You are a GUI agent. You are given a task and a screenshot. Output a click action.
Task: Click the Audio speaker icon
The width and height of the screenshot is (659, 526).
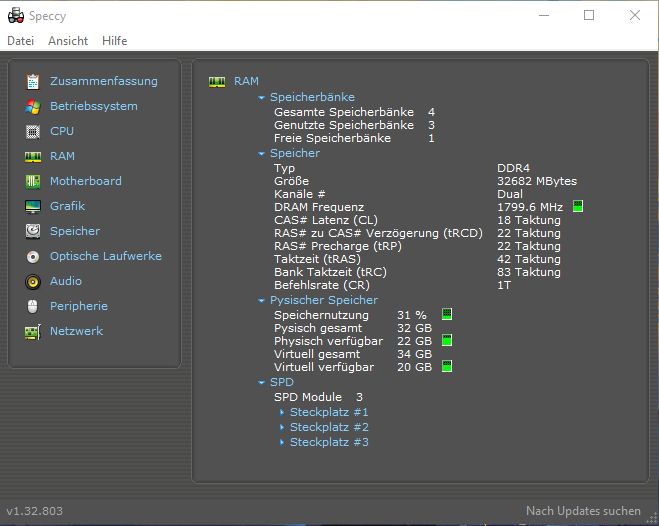pyautogui.click(x=33, y=281)
